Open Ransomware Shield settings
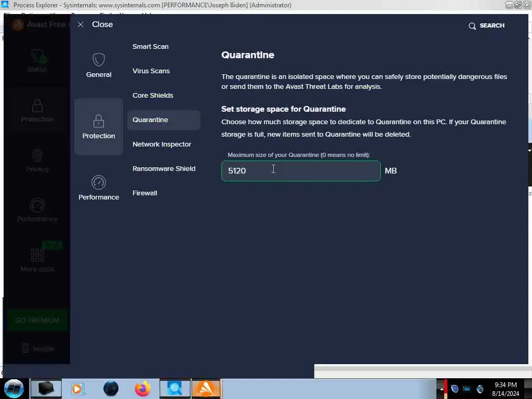532x399 pixels. pyautogui.click(x=164, y=169)
